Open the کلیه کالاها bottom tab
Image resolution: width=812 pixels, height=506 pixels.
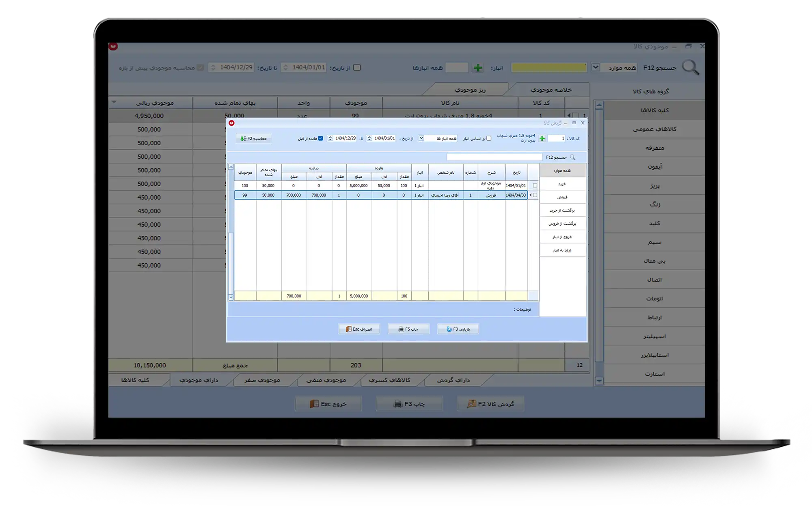[135, 380]
